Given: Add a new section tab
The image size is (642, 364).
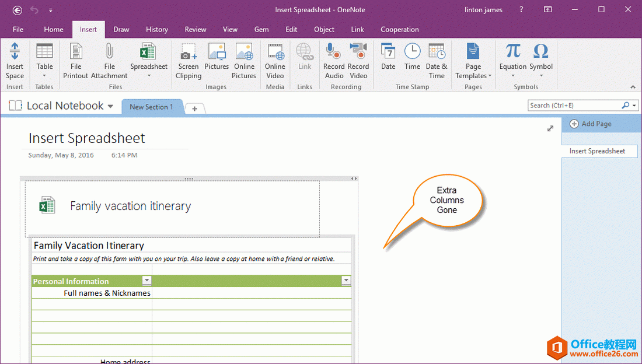Looking at the screenshot, I should coord(195,108).
